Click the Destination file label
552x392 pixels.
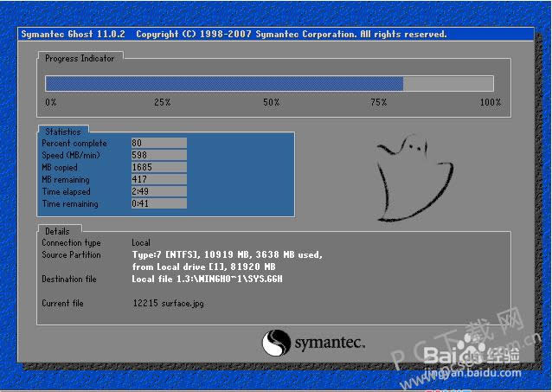click(x=69, y=279)
